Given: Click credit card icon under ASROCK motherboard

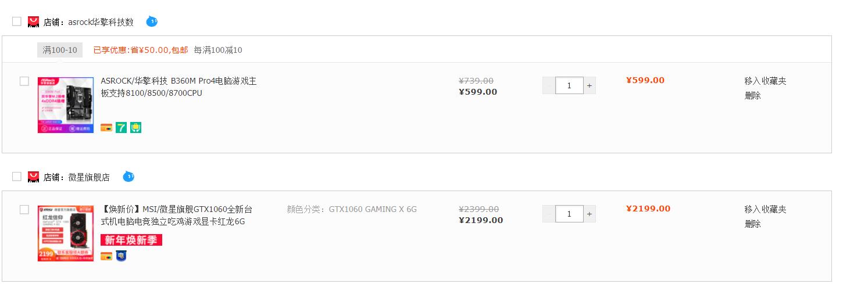Looking at the screenshot, I should [106, 127].
